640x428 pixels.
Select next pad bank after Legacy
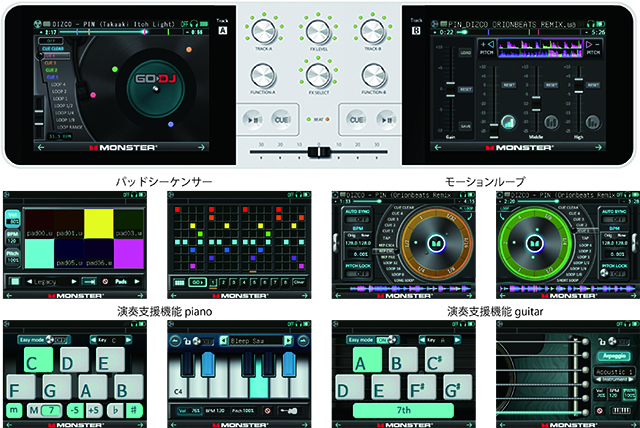point(74,282)
